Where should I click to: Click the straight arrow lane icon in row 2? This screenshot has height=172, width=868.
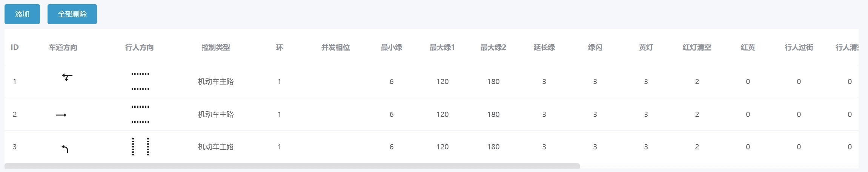click(61, 115)
